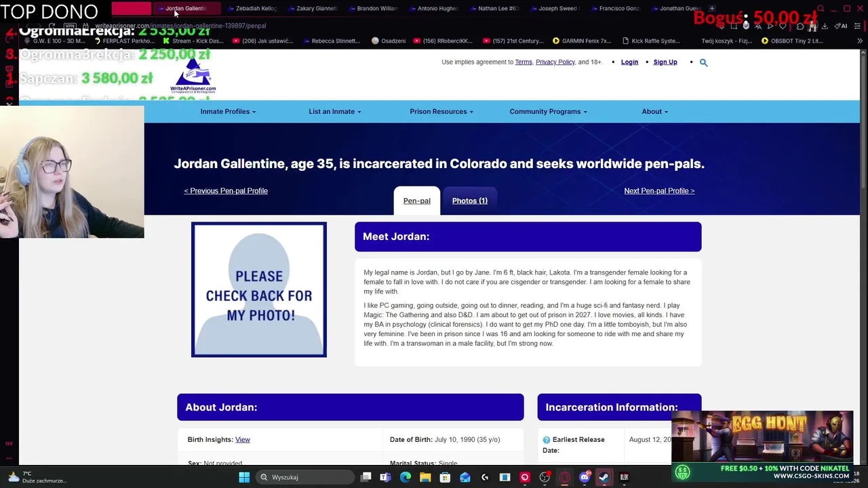Go to Next Pen-pal Profile
The width and height of the screenshot is (868, 488).
659,191
